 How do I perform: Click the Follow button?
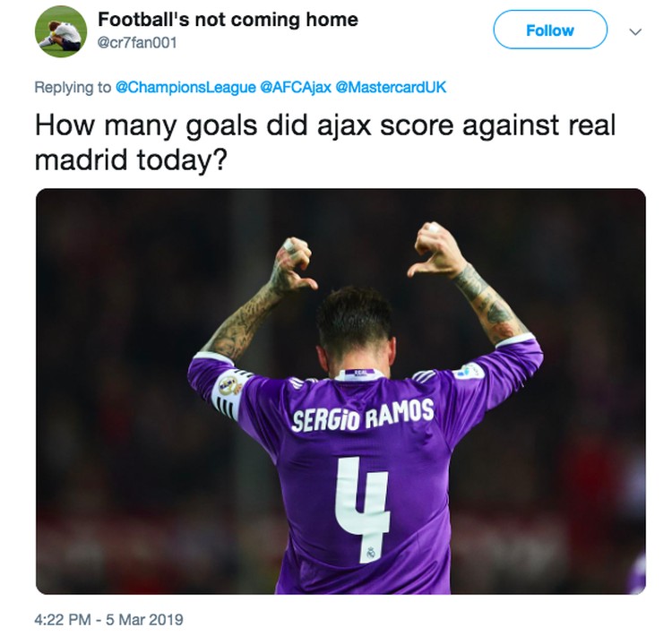coord(550,30)
